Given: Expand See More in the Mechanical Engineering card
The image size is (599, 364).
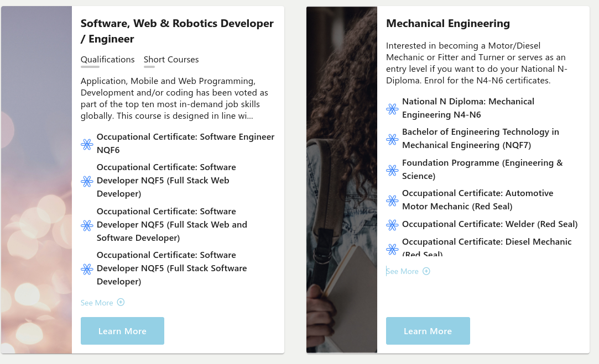Looking at the screenshot, I should coord(408,271).
